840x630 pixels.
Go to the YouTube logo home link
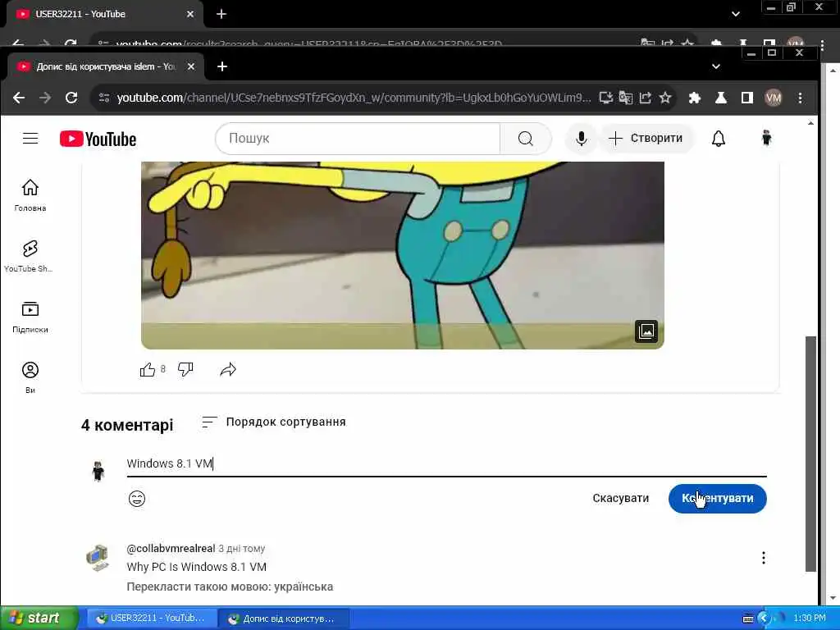tap(98, 139)
